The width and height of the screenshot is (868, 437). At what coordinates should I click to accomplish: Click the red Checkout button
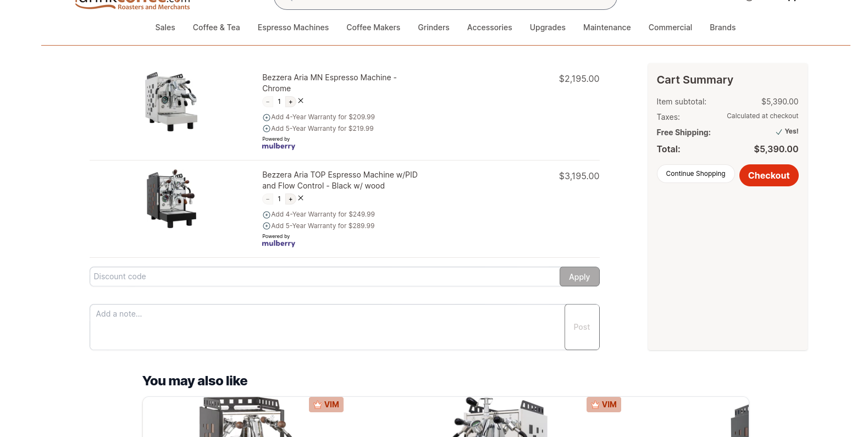pyautogui.click(x=769, y=175)
